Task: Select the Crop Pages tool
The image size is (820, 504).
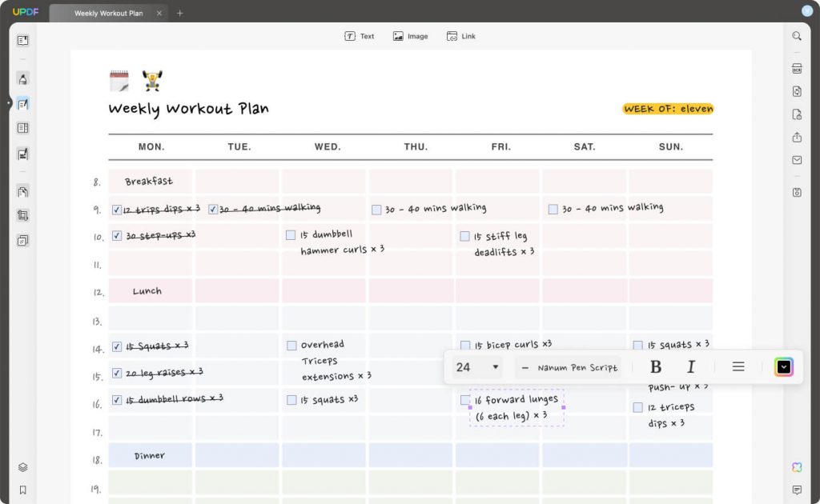Action: [x=23, y=215]
